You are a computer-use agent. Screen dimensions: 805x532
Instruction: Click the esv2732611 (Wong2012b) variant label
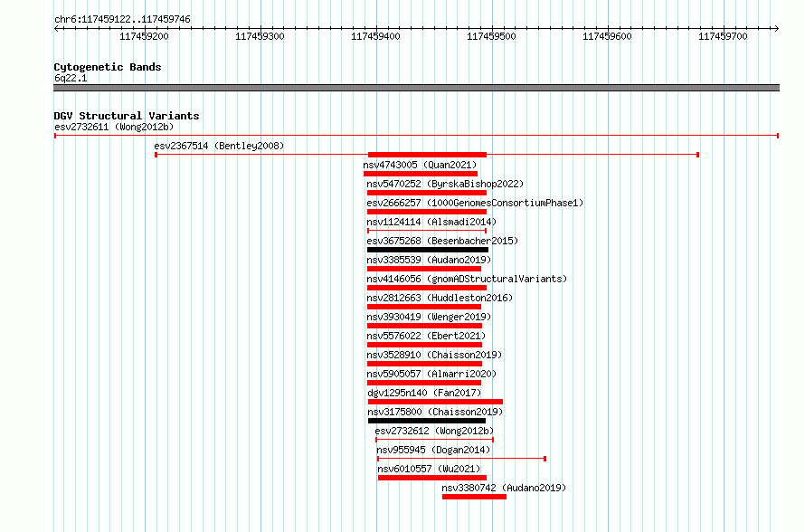(114, 127)
